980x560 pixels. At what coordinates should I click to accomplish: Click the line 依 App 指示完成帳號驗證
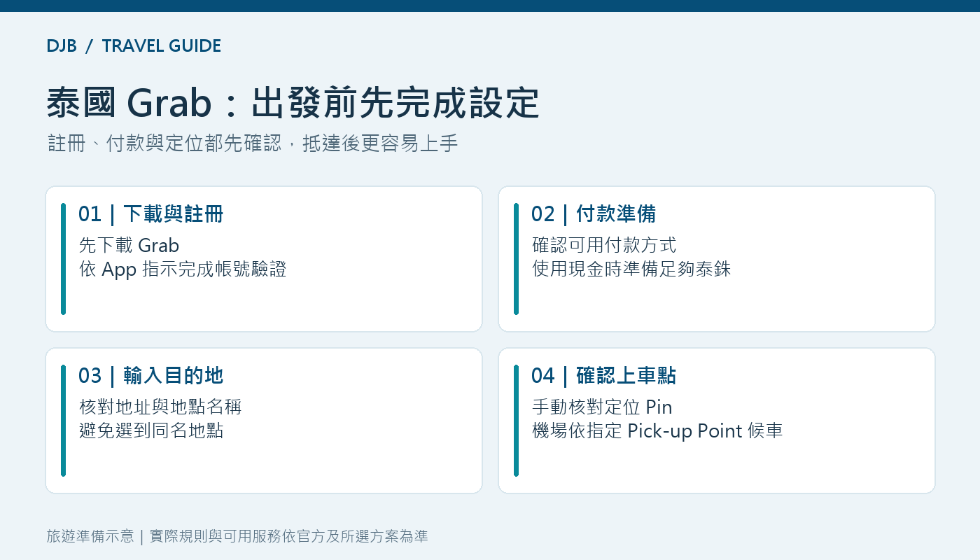183,269
